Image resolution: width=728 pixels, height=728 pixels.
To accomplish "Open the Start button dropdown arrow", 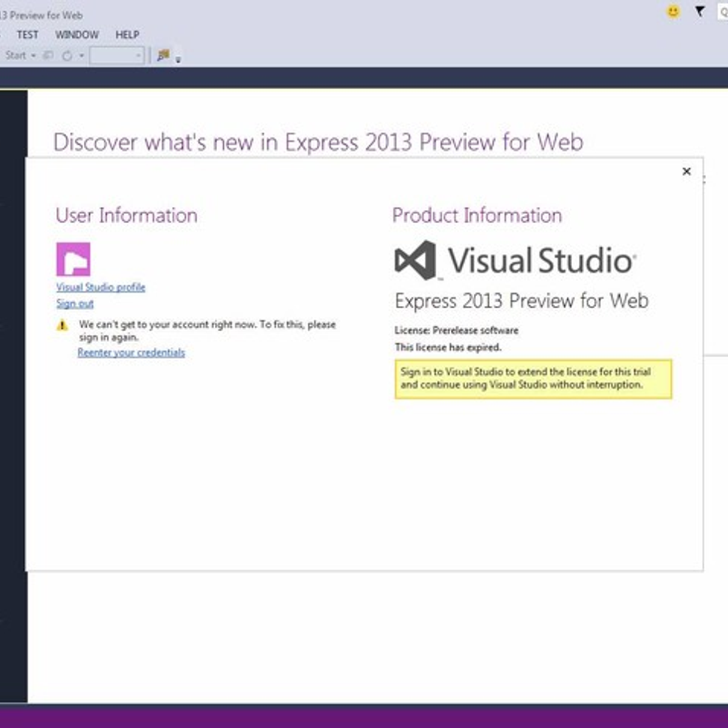I will [x=33, y=56].
